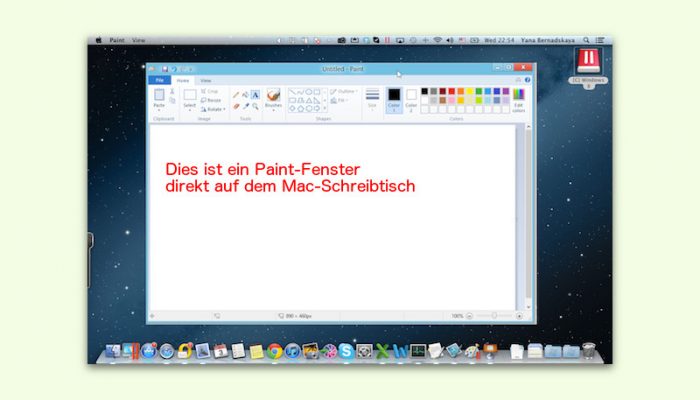700x400 pixels.
Task: Open Paint Help question mark icon
Action: coord(527,80)
